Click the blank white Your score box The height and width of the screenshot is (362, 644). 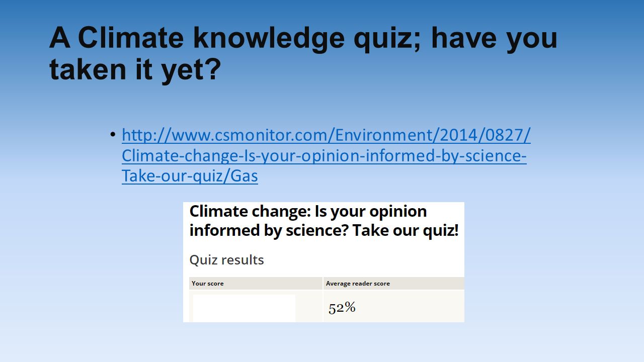pyautogui.click(x=245, y=308)
